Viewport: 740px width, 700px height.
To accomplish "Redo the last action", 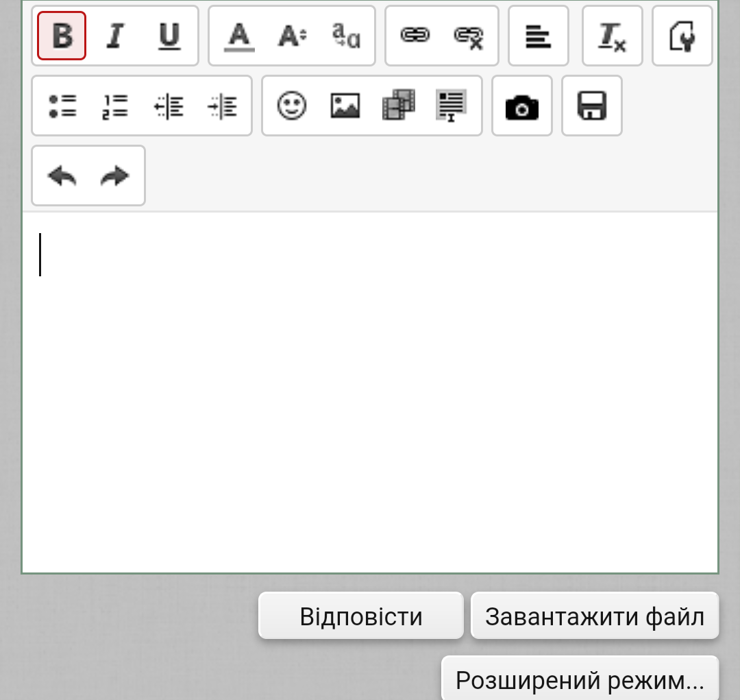I will click(x=115, y=176).
